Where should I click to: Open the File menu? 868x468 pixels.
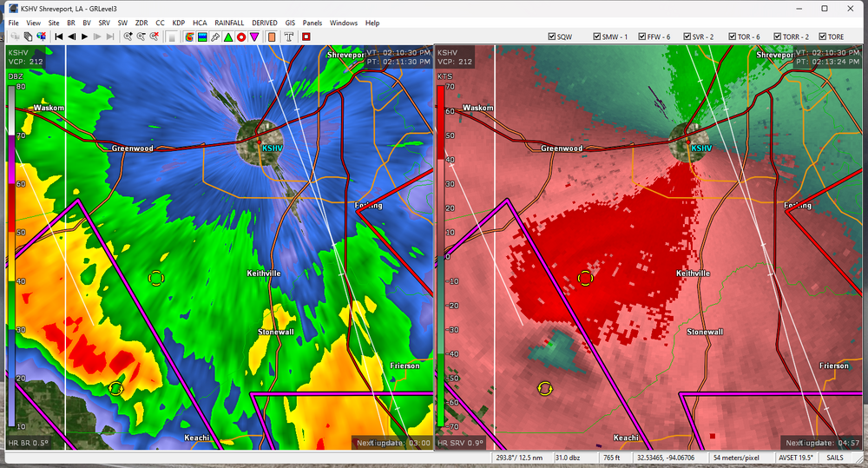[x=13, y=23]
